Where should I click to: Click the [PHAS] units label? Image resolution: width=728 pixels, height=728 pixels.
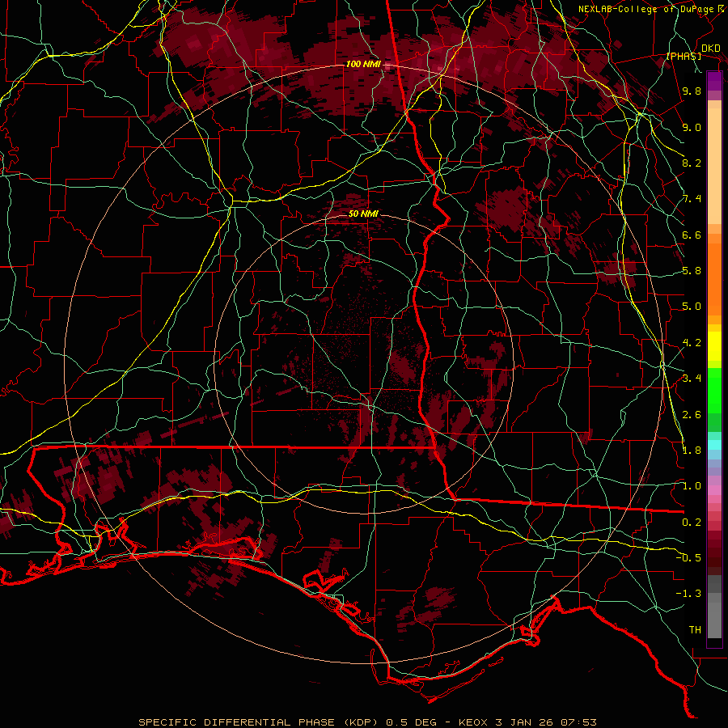pos(684,56)
